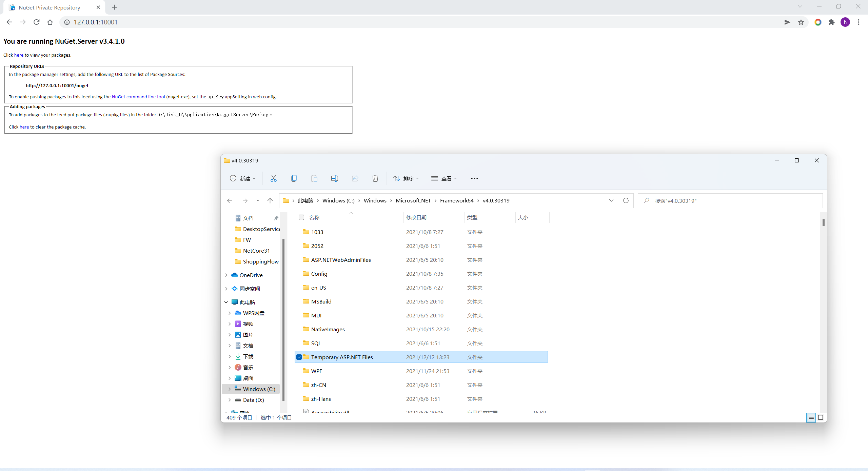The height and width of the screenshot is (471, 868).
Task: Click the file list vertical scrollbar
Action: tap(823, 222)
